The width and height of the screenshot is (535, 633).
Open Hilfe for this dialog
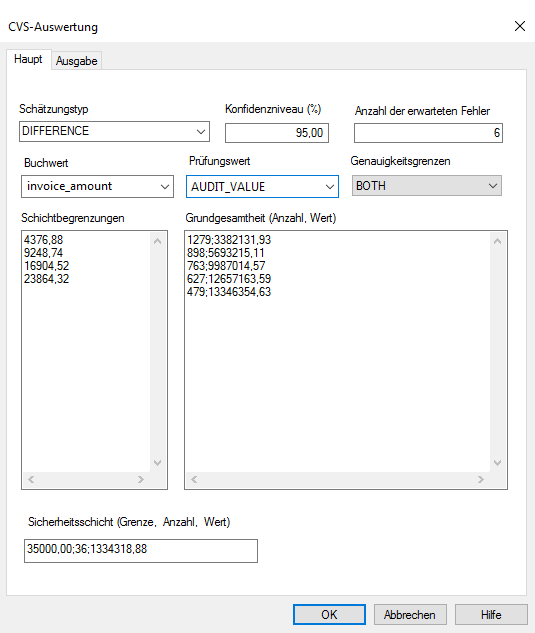coord(491,614)
